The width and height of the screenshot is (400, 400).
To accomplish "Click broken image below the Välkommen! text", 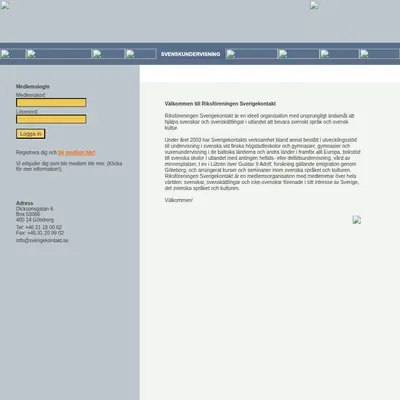I will [x=357, y=220].
